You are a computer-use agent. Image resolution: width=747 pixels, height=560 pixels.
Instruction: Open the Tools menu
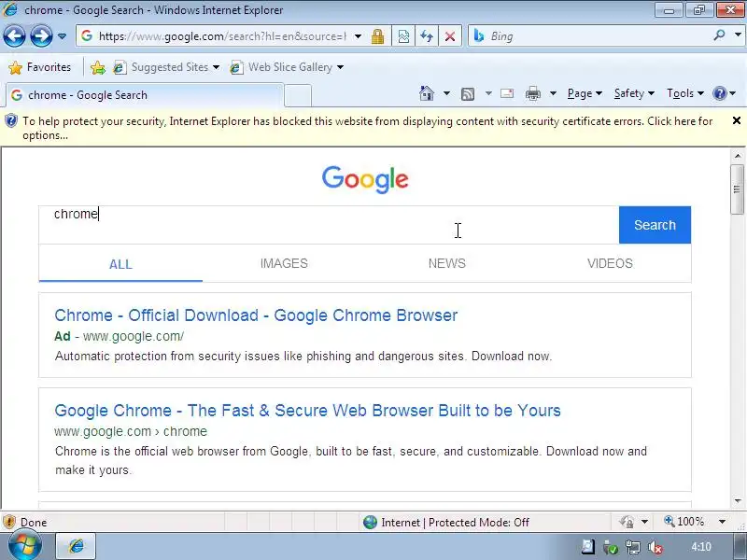click(685, 93)
